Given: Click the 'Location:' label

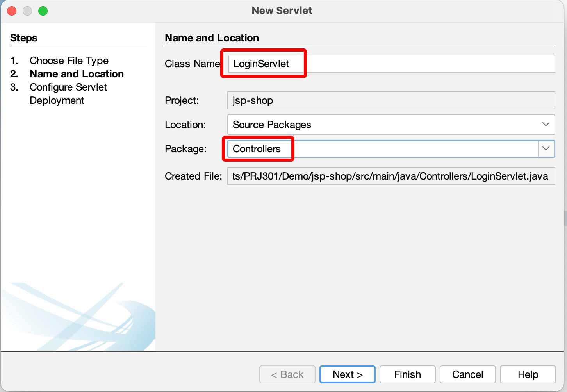Looking at the screenshot, I should 185,125.
